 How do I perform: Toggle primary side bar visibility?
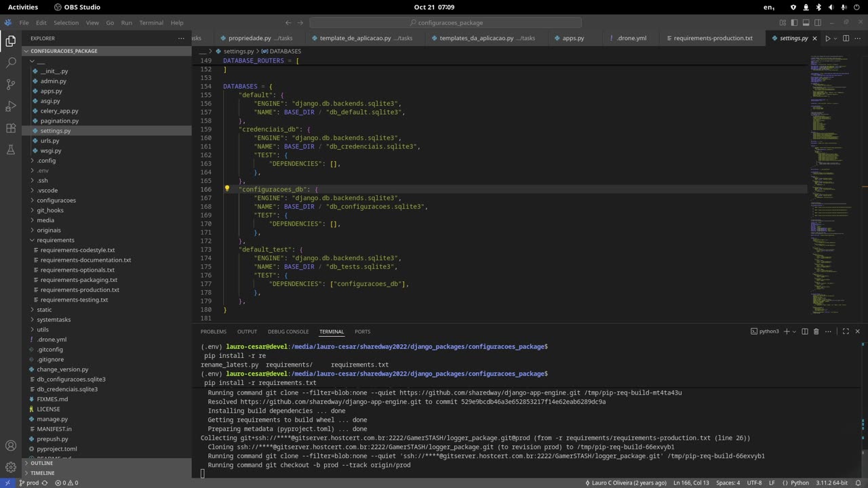(794, 23)
